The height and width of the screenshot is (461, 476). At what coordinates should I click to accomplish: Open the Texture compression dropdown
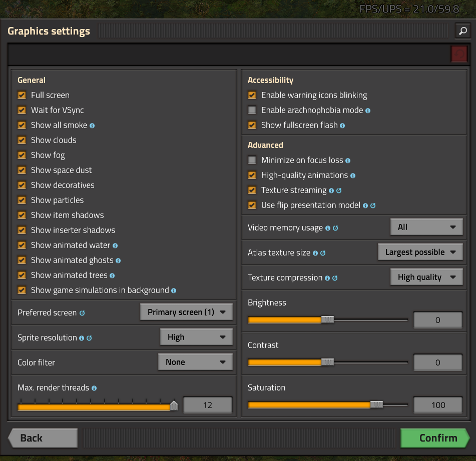[x=426, y=277]
